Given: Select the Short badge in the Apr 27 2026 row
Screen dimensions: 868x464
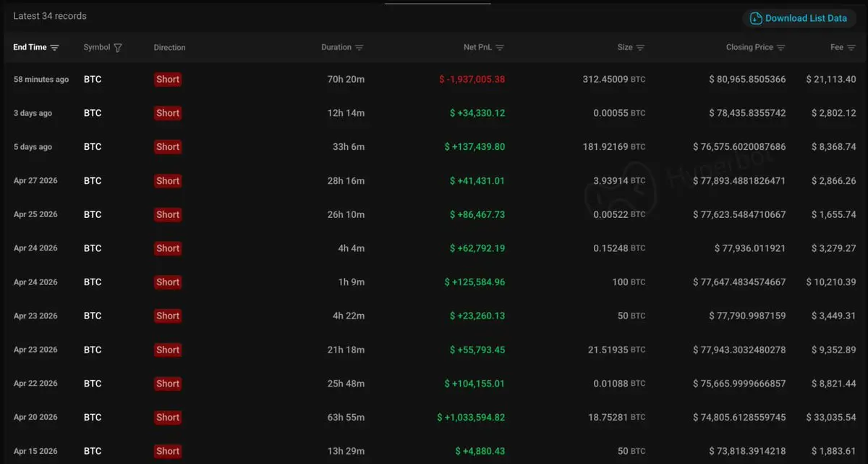Looking at the screenshot, I should [x=168, y=181].
